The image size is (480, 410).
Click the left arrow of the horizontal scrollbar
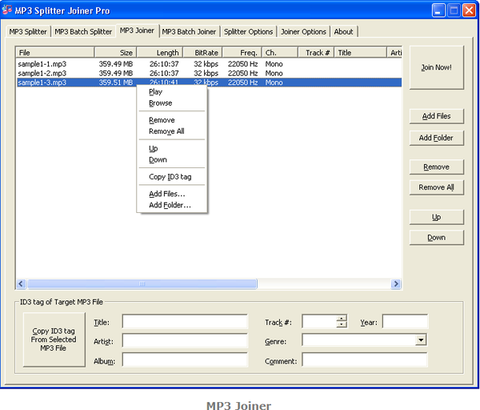click(21, 284)
